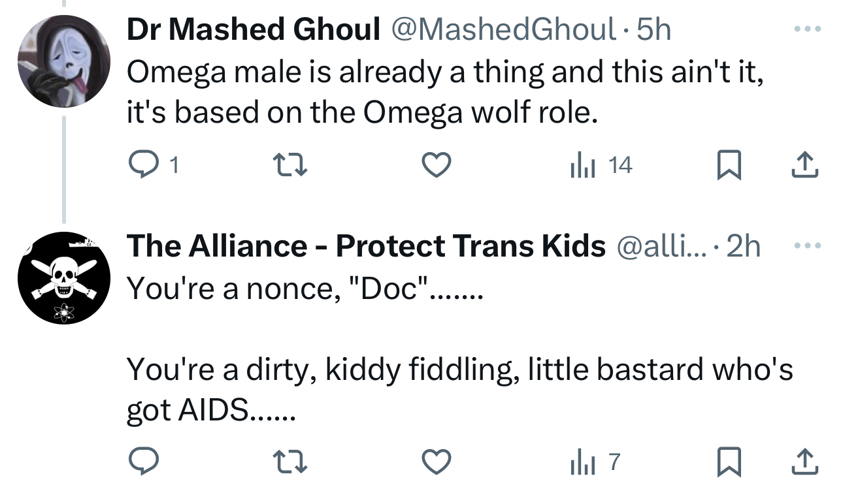843x504 pixels.
Task: Retweet Dr Mashed Ghoul's post
Action: point(289,166)
